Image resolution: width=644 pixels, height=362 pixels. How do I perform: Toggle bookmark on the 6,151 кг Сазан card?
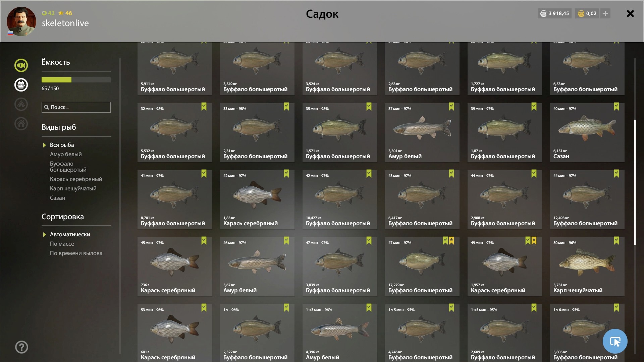pos(616,107)
